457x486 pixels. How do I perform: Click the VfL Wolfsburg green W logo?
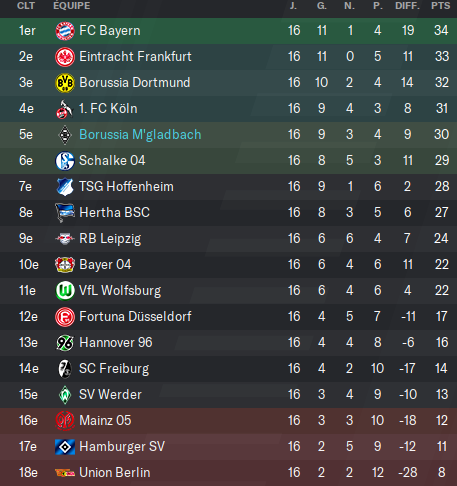(65, 291)
